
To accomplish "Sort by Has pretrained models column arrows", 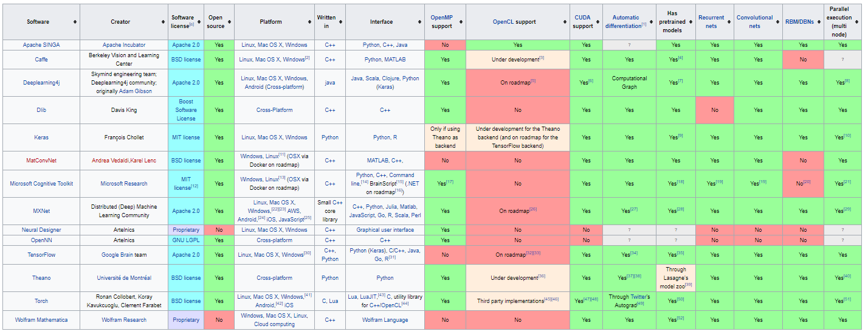I will [x=691, y=22].
